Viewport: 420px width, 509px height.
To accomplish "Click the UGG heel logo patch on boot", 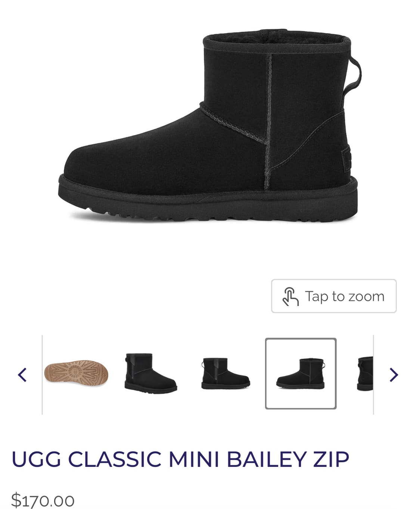I will click(x=346, y=159).
